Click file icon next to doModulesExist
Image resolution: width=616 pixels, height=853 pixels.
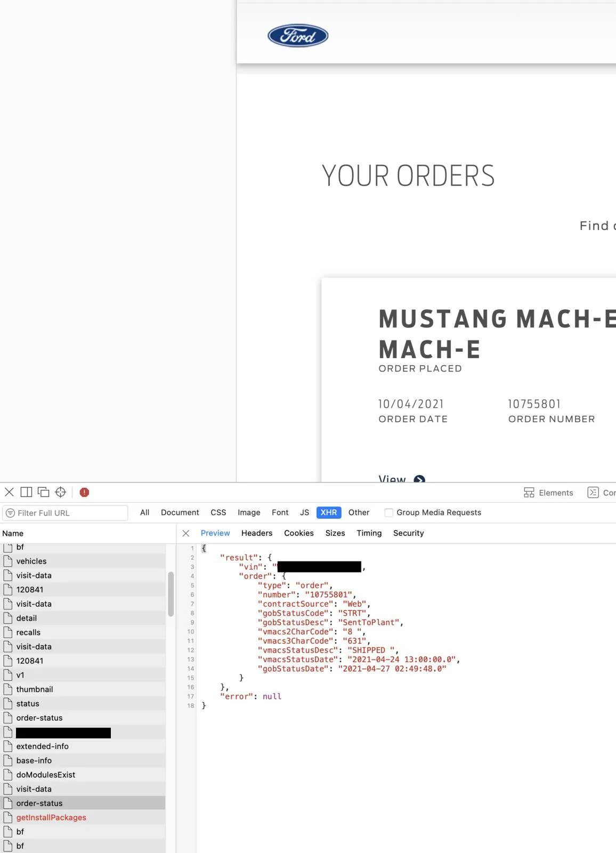(7, 775)
